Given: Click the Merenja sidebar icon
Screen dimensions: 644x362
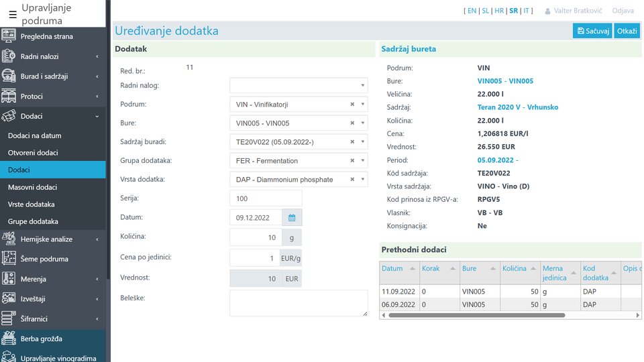Looking at the screenshot, I should (9, 279).
